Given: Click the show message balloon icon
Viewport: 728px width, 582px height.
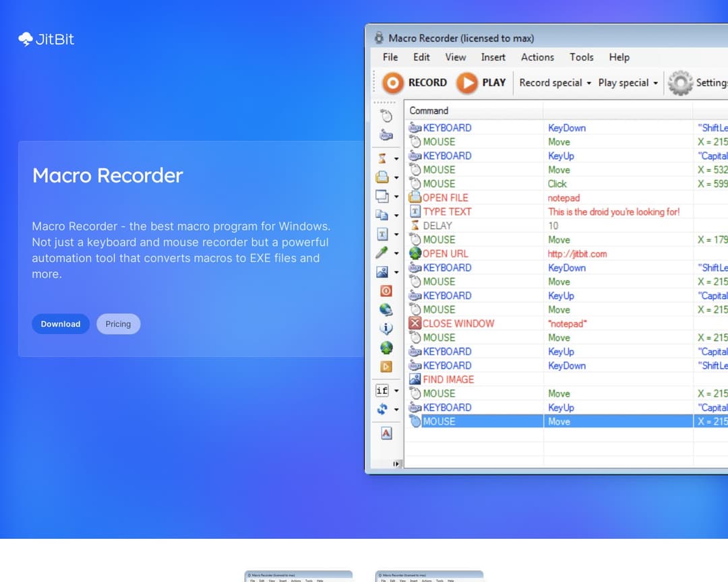Looking at the screenshot, I should tap(386, 328).
